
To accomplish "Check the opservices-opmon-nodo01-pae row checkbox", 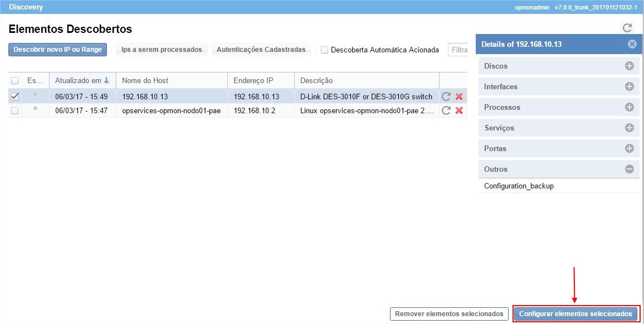I will pos(15,110).
